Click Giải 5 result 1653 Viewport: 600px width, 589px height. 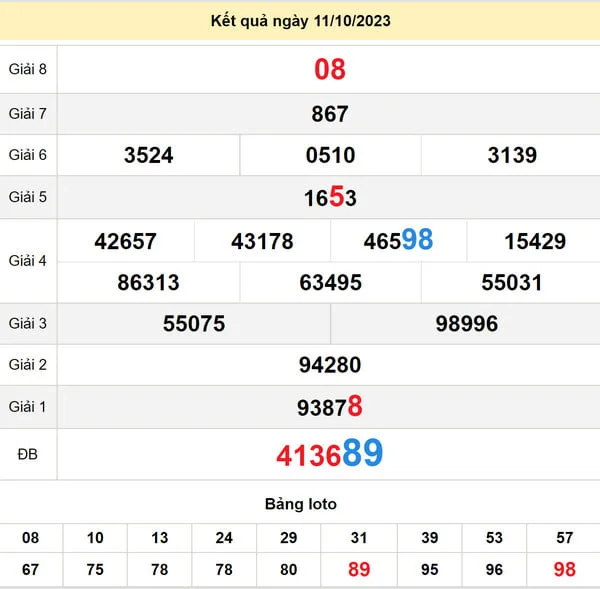[330, 198]
